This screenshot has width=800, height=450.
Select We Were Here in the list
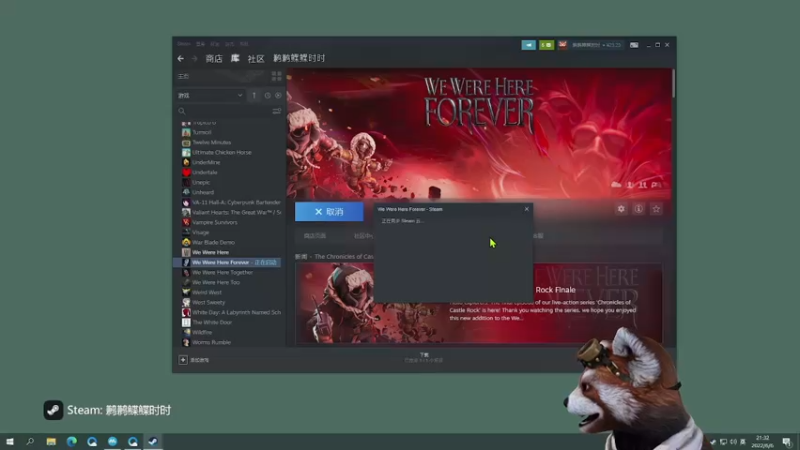click(x=210, y=253)
